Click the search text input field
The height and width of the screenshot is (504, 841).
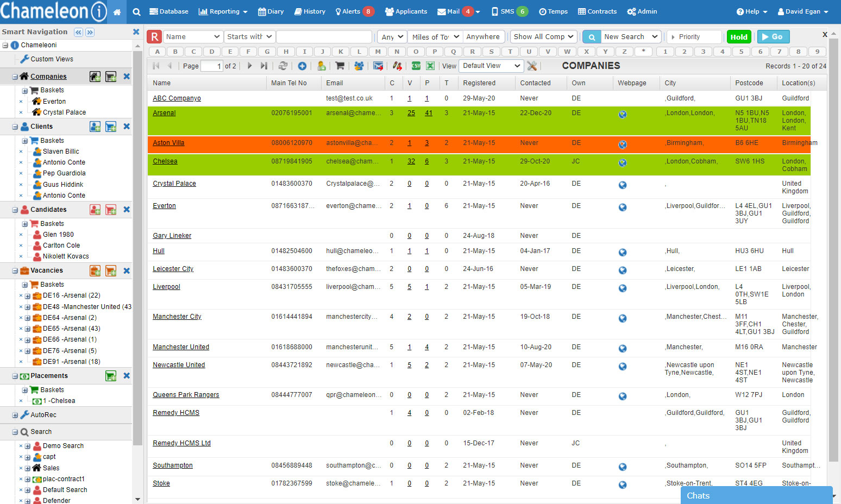(324, 36)
